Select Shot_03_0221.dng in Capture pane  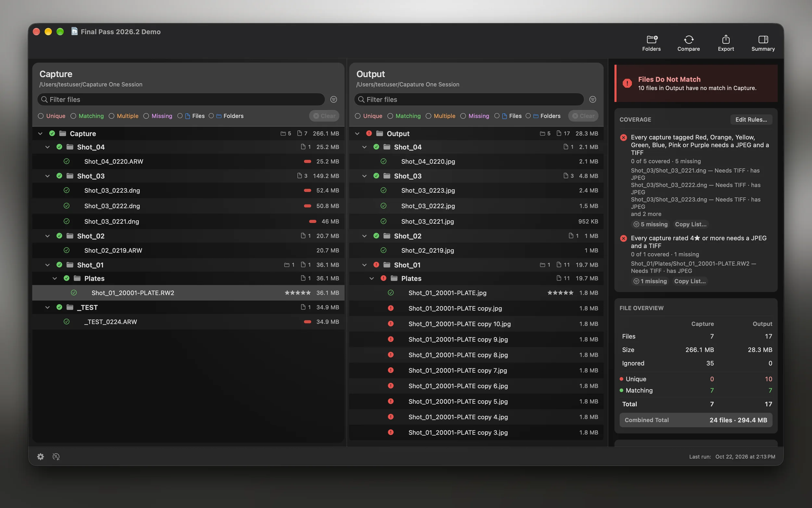tap(188, 221)
